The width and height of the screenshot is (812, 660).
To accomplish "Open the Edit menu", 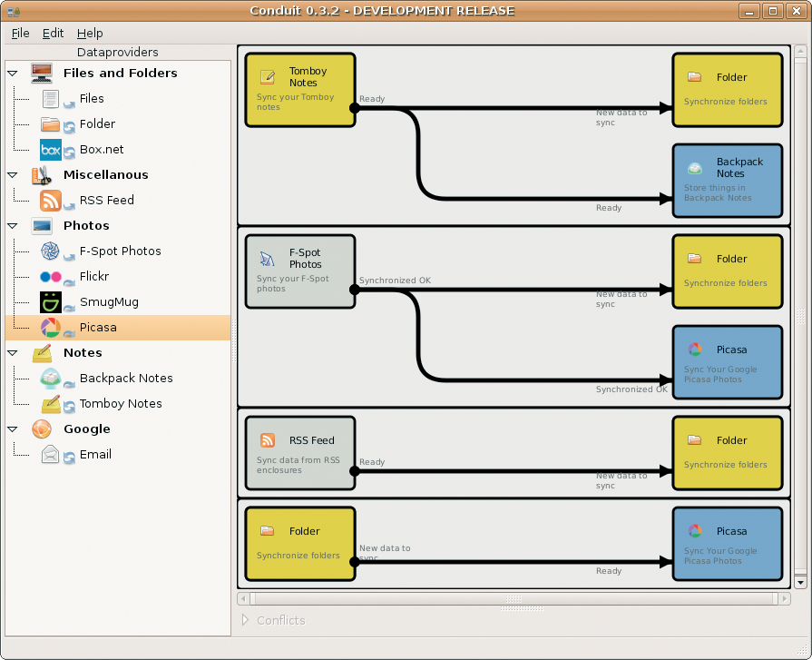I will point(53,34).
